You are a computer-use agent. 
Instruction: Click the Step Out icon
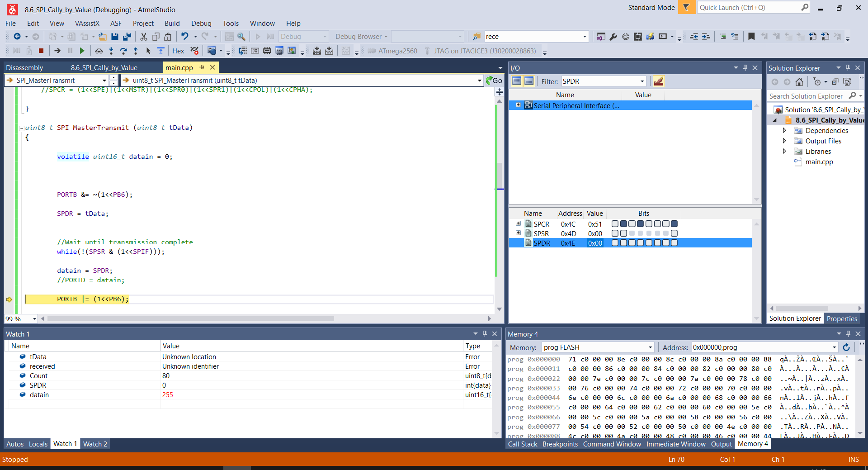pos(136,51)
